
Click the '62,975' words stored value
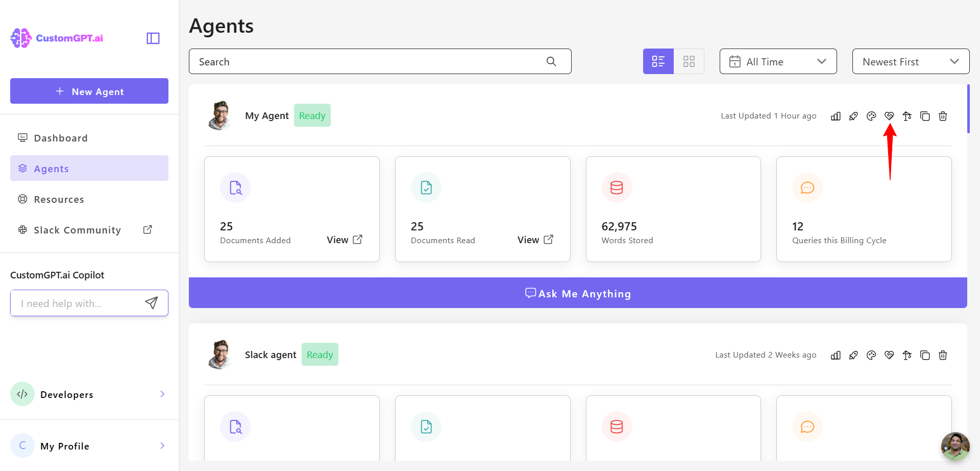[x=619, y=226]
